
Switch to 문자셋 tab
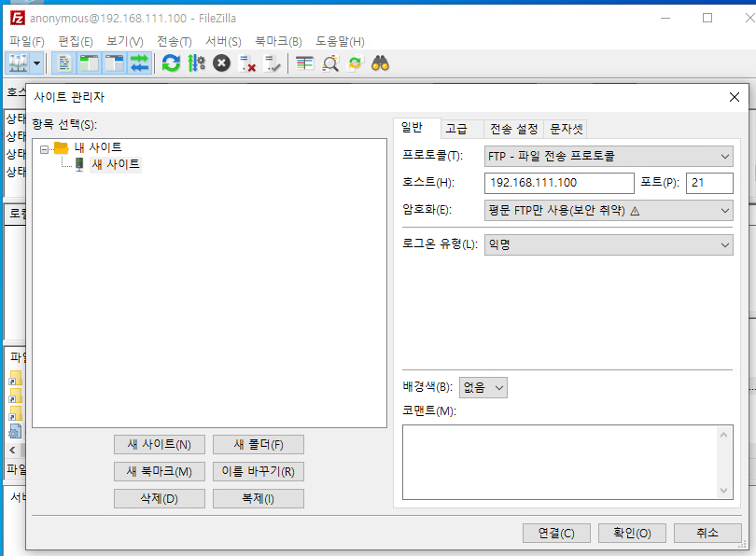tap(566, 129)
